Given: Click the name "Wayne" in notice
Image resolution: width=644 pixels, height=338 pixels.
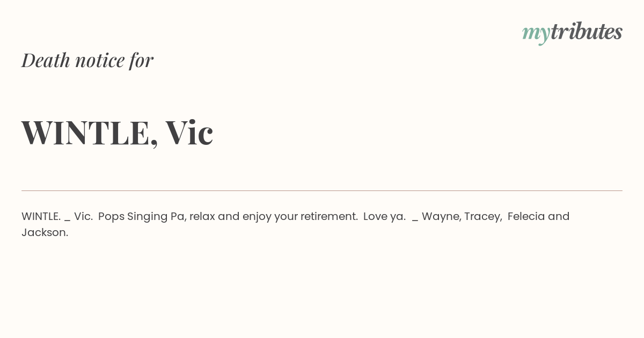Looking at the screenshot, I should click(441, 216).
